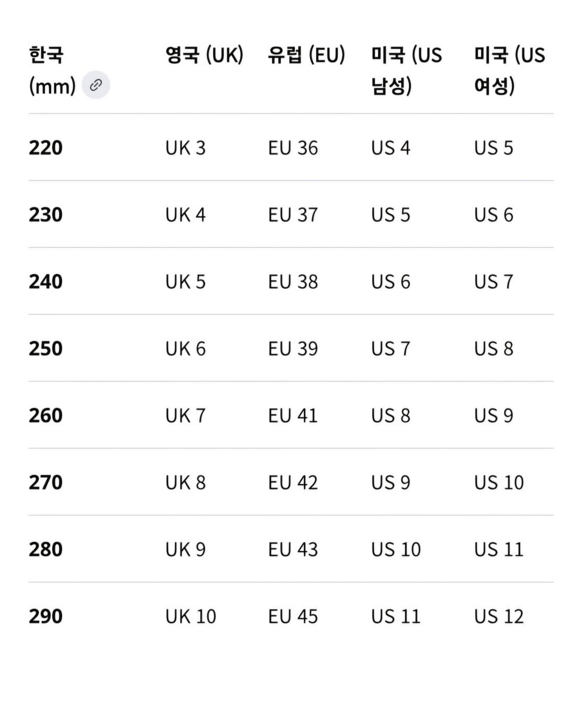Click the link icon next to 한국 (mm)

pos(96,85)
